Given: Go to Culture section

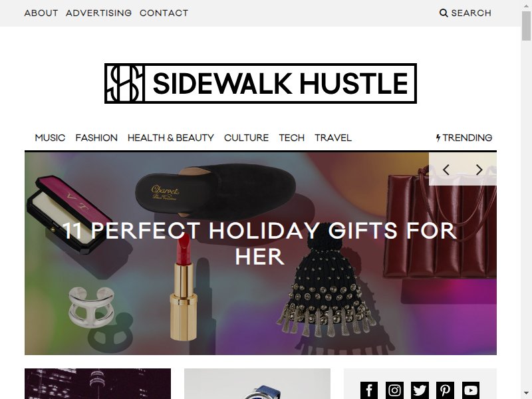Looking at the screenshot, I should (246, 138).
